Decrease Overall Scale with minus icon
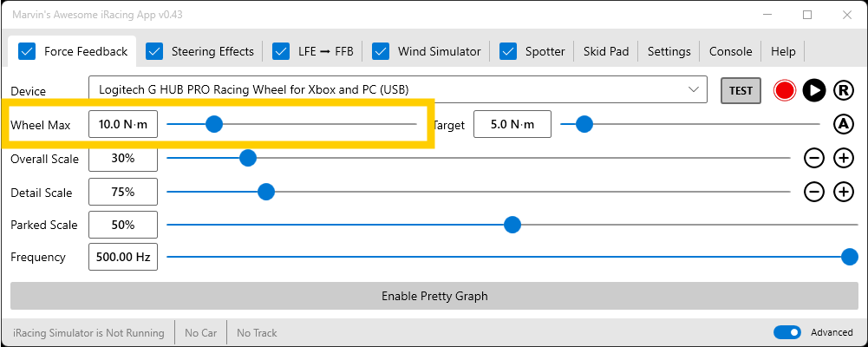868x347 pixels. [814, 158]
